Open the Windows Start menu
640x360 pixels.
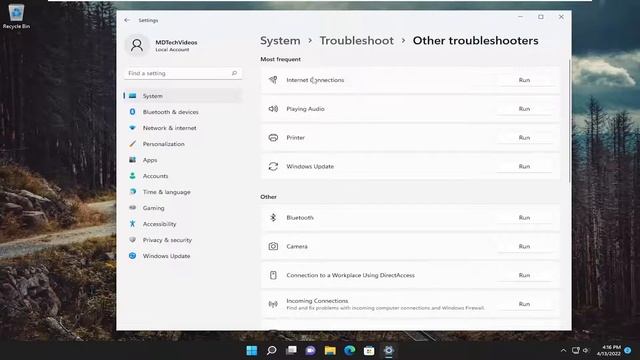(x=252, y=350)
